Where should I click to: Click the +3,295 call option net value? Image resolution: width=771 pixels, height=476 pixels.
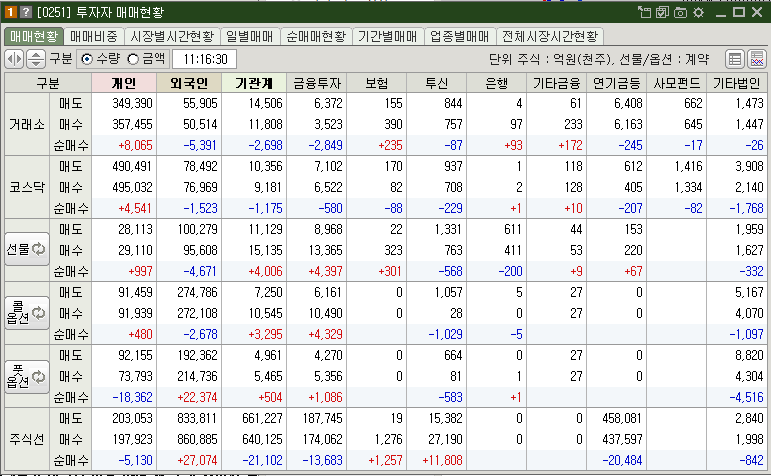click(265, 334)
